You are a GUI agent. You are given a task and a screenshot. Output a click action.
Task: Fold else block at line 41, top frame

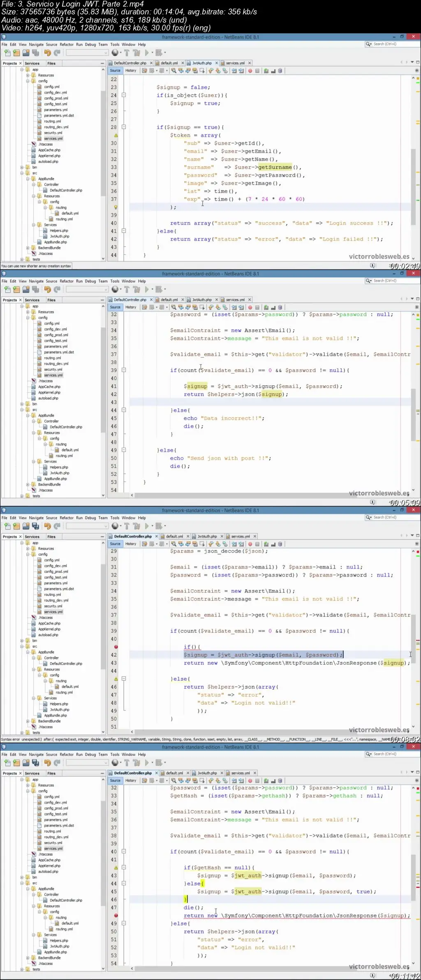pos(123,231)
